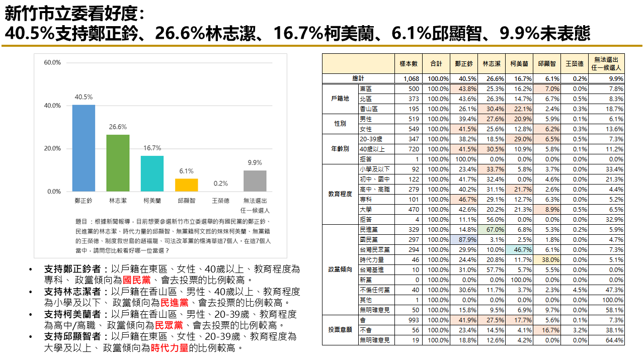Click the highlighted 87.9% cell
644x362 pixels.
[x=464, y=239]
